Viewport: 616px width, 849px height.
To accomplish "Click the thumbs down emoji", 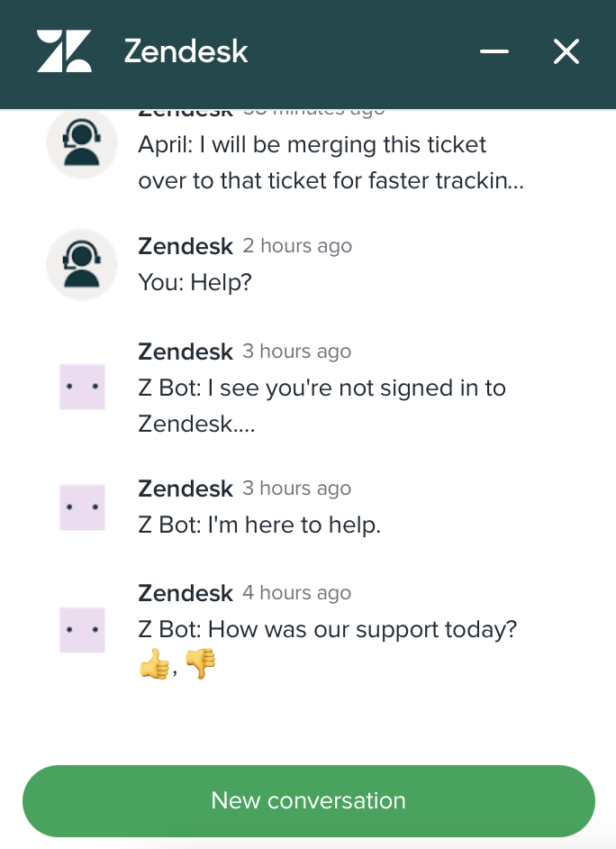I will 200,666.
